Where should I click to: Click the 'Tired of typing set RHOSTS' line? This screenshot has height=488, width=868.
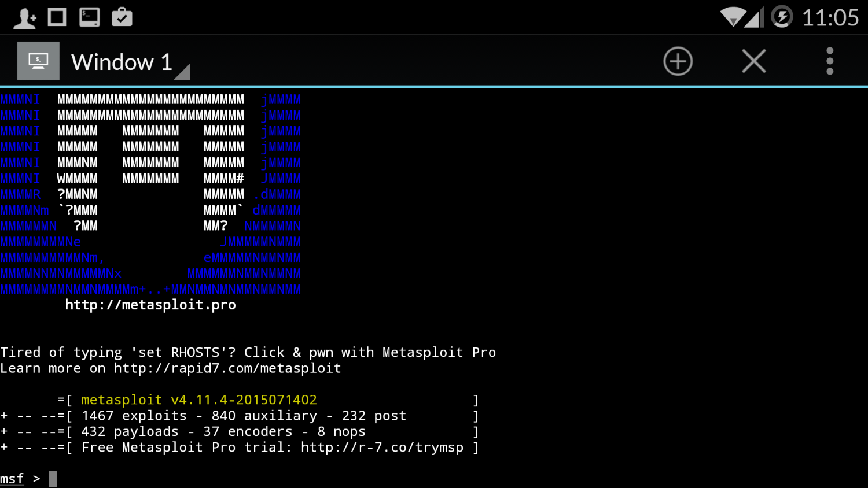248,353
